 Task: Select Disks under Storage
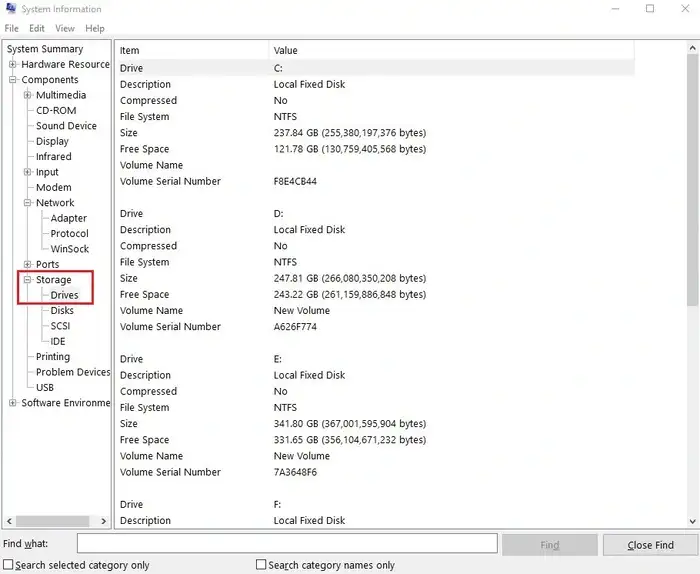[x=62, y=311]
